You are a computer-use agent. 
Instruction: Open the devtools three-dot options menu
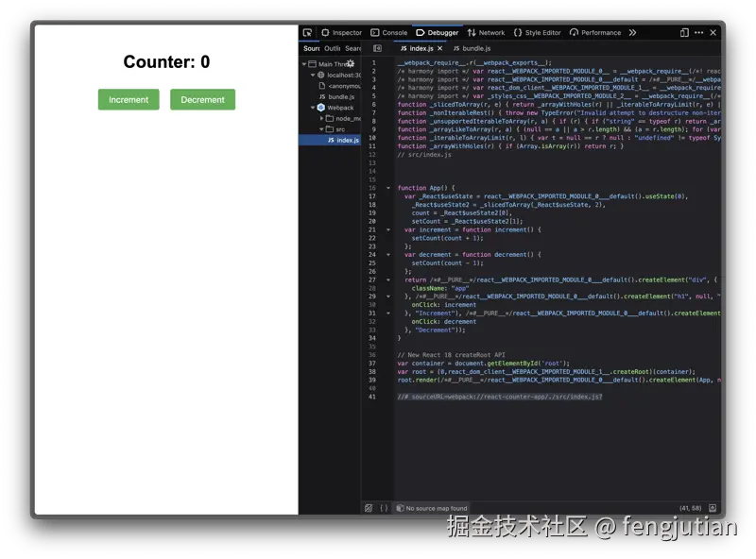(698, 33)
